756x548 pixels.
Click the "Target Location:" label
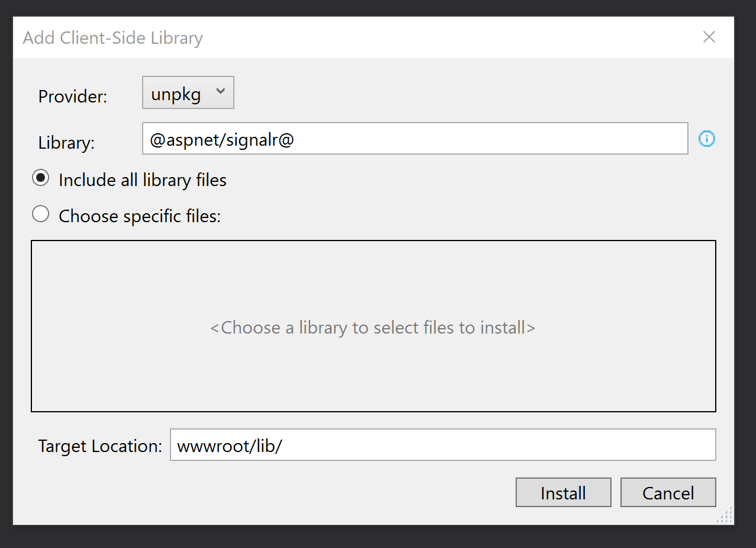(99, 446)
